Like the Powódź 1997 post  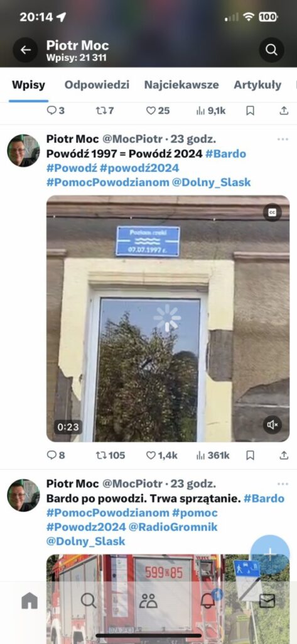coord(161,455)
